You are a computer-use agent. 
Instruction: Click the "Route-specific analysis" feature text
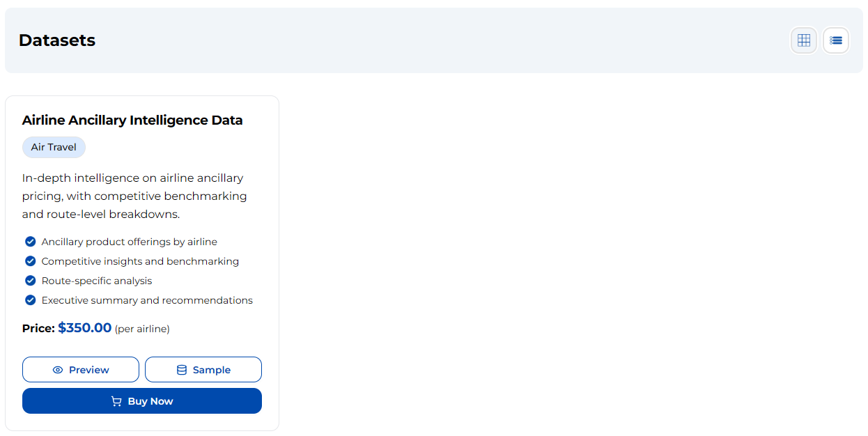[97, 281]
